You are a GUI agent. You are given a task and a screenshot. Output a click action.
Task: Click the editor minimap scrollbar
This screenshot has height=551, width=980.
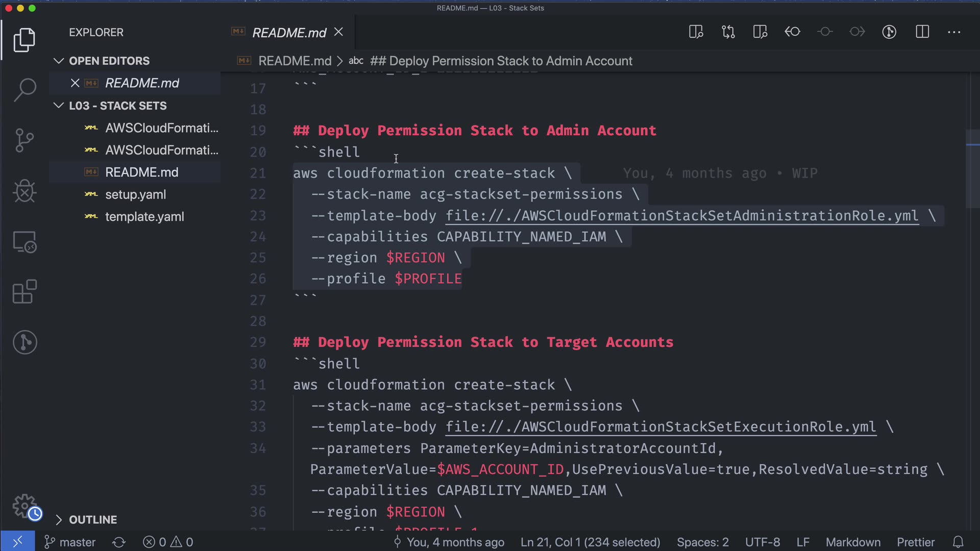click(x=973, y=168)
